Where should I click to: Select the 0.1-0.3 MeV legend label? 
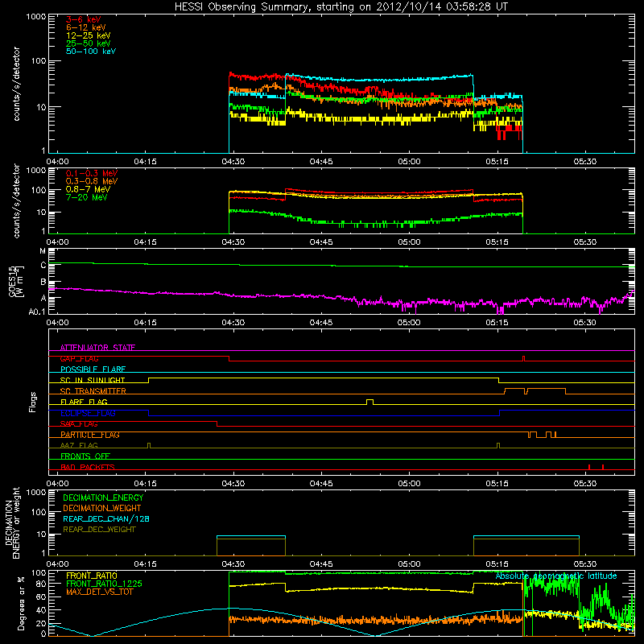tap(92, 173)
